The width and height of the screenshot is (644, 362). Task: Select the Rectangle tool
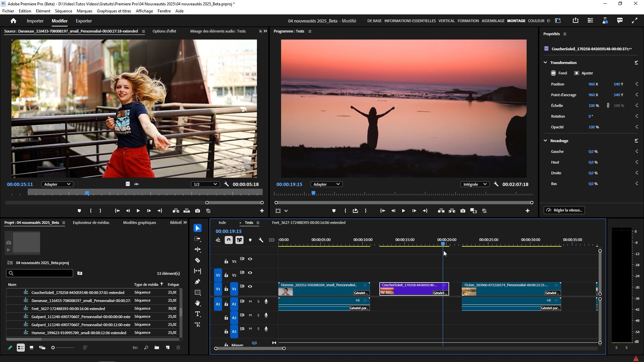point(198,293)
